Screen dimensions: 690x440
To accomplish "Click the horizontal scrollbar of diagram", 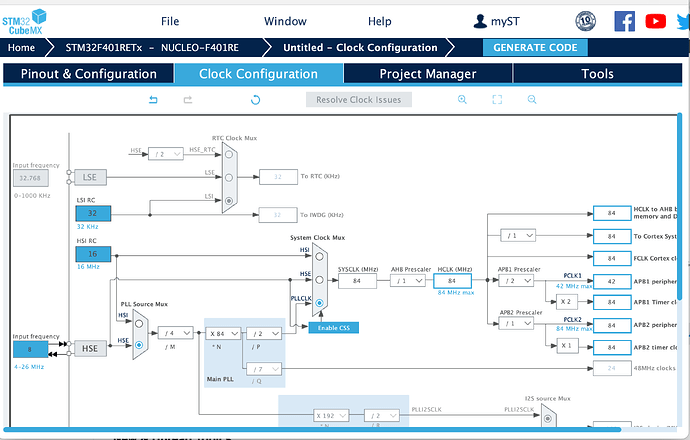I will click(x=312, y=429).
